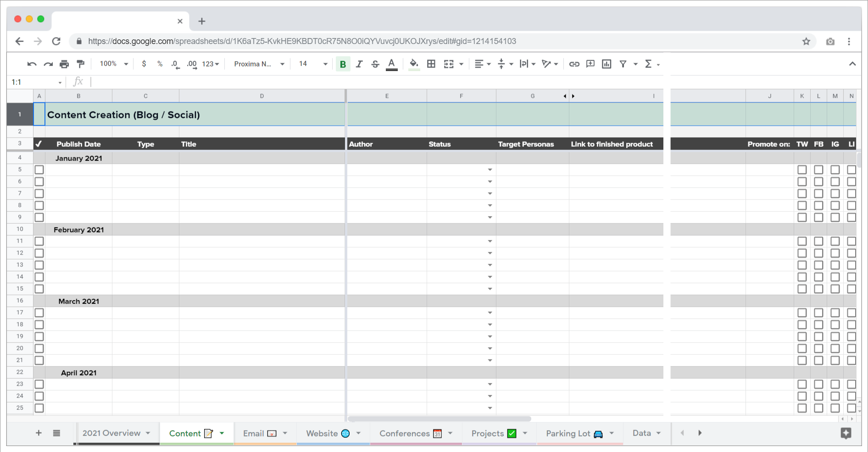This screenshot has height=452, width=868.
Task: Insert link icon in toolbar
Action: (x=574, y=64)
